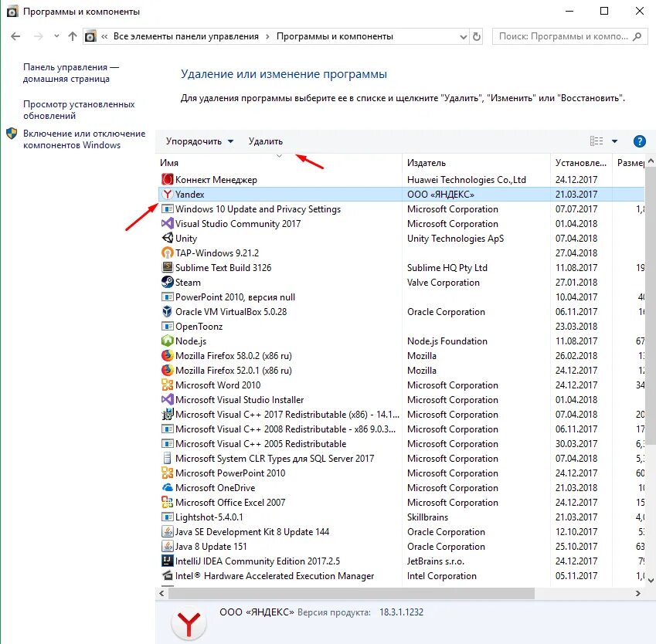Image resolution: width=656 pixels, height=644 pixels.
Task: Click the vertical scrollbar down arrow
Action: coord(651,580)
